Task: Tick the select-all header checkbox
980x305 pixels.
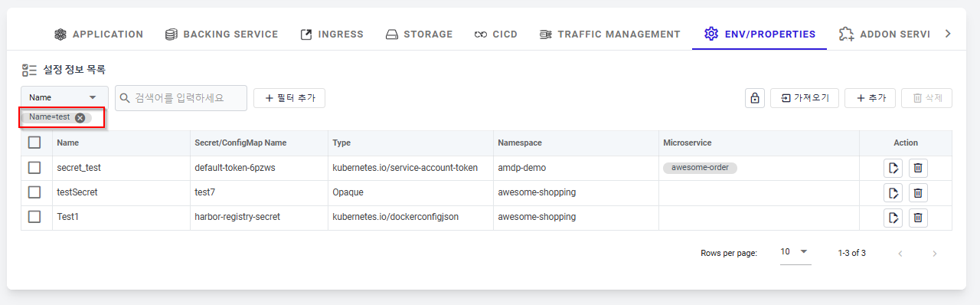Action: [x=34, y=143]
